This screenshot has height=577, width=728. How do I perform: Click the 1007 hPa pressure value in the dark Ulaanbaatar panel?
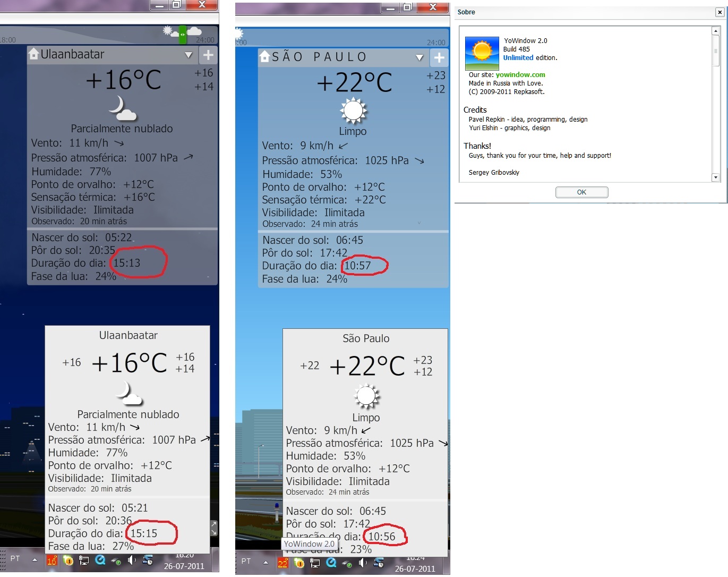[x=156, y=158]
